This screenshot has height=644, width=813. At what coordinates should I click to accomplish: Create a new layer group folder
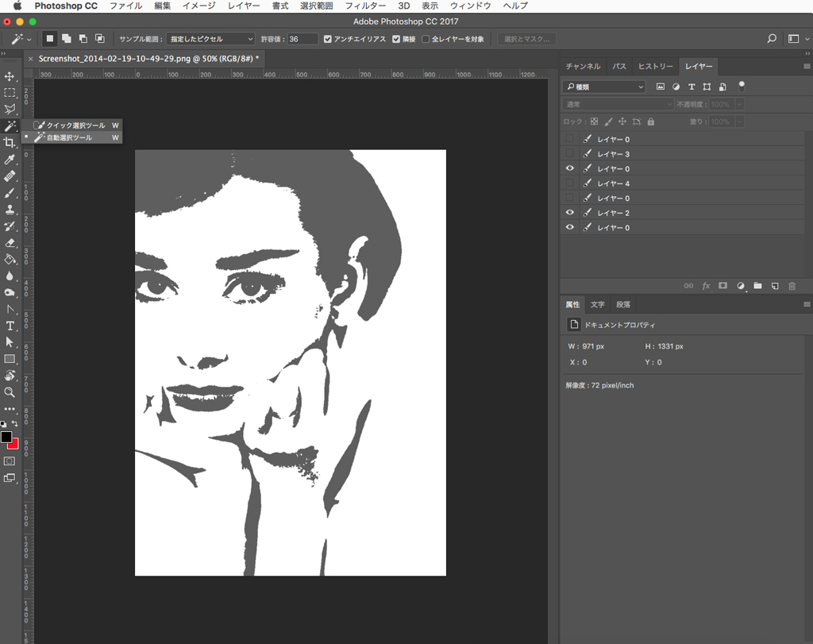coord(757,286)
